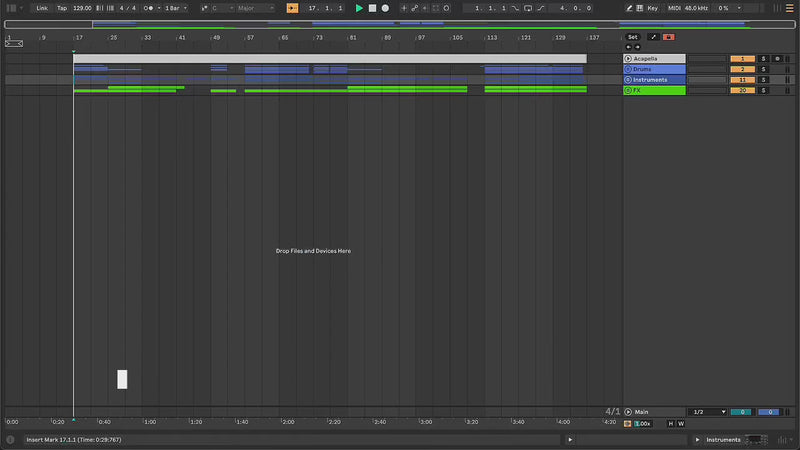
Task: Jump to previous locator arrow
Action: 628,47
